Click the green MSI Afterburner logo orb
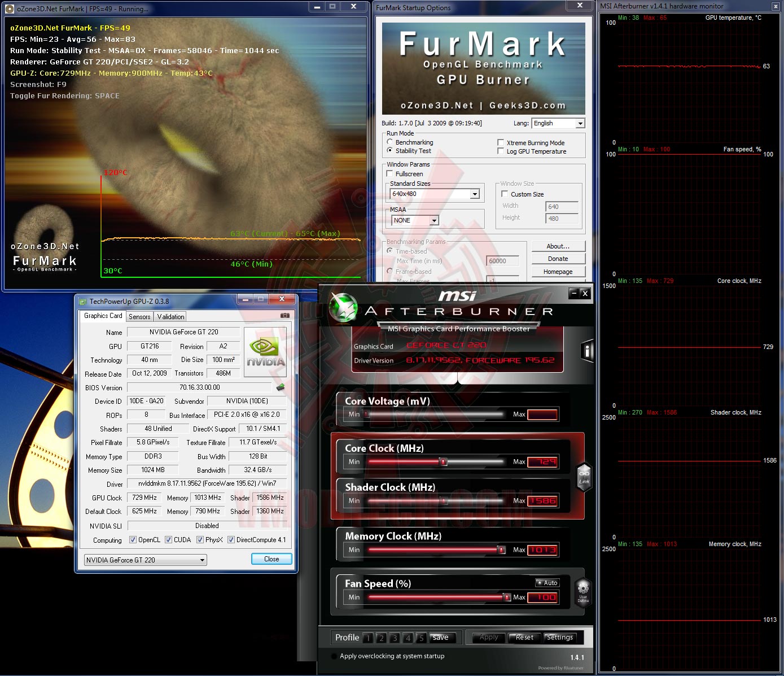Viewport: 784px width, 676px height. pos(343,308)
